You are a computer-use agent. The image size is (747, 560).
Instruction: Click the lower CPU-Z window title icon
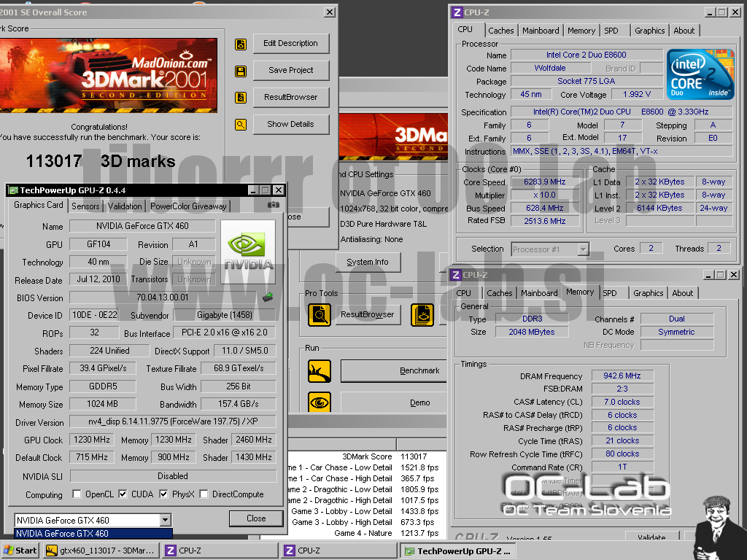point(456,275)
